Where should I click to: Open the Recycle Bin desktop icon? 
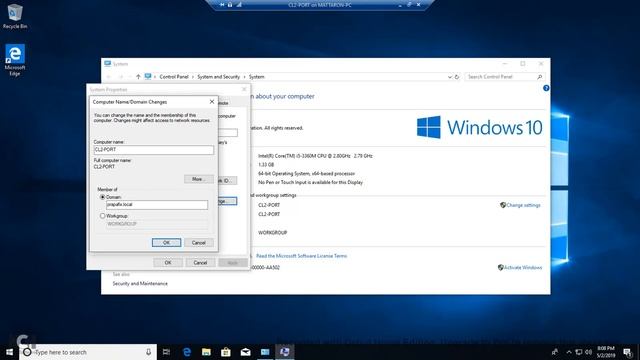15,16
